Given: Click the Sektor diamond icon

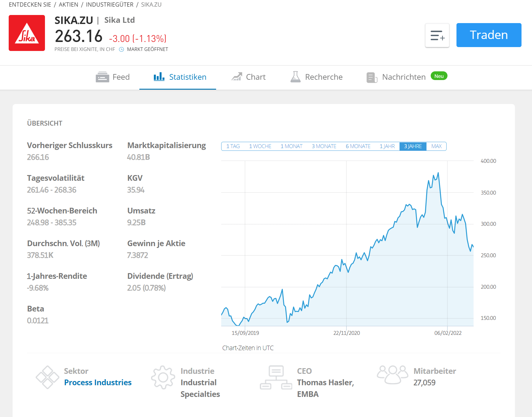Looking at the screenshot, I should click(47, 377).
